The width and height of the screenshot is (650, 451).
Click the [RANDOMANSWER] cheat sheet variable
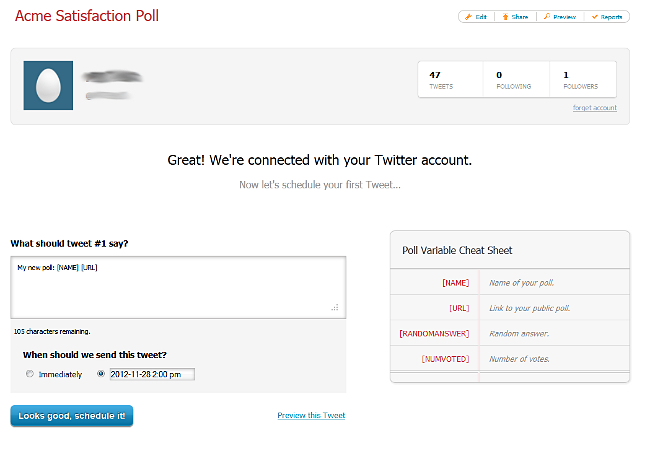click(x=434, y=333)
